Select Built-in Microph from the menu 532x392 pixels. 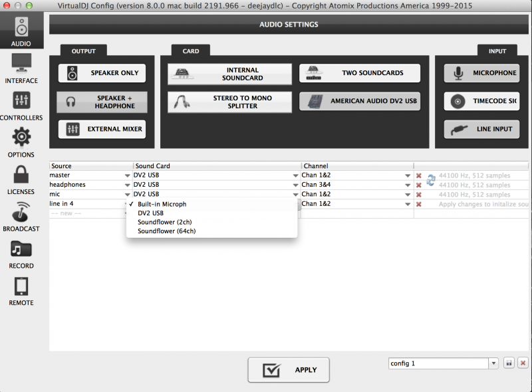[x=211, y=204]
